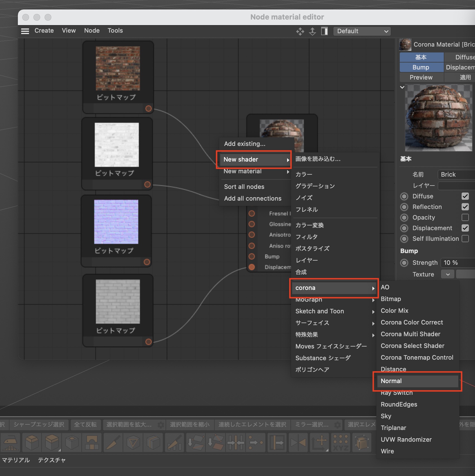Click the purple normal map bitmap thumbnail

116,222
